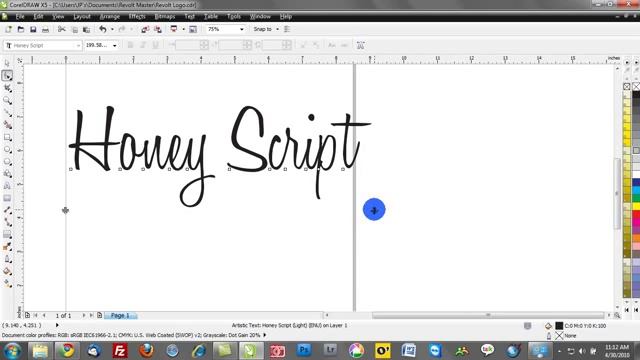
Task: Choose the Crop tool
Action: click(7, 88)
